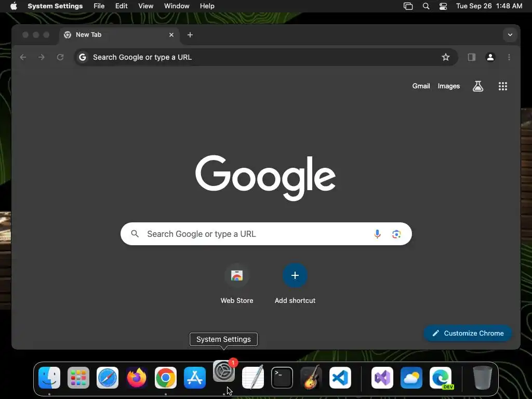This screenshot has height=399, width=532.
Task: Launch TextEdit from the Dock
Action: click(253, 378)
